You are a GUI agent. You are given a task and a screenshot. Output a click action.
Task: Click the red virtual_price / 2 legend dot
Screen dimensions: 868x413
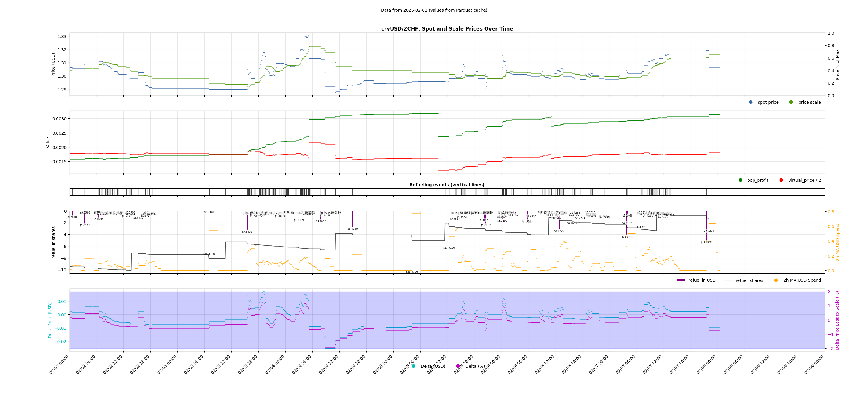pyautogui.click(x=781, y=180)
